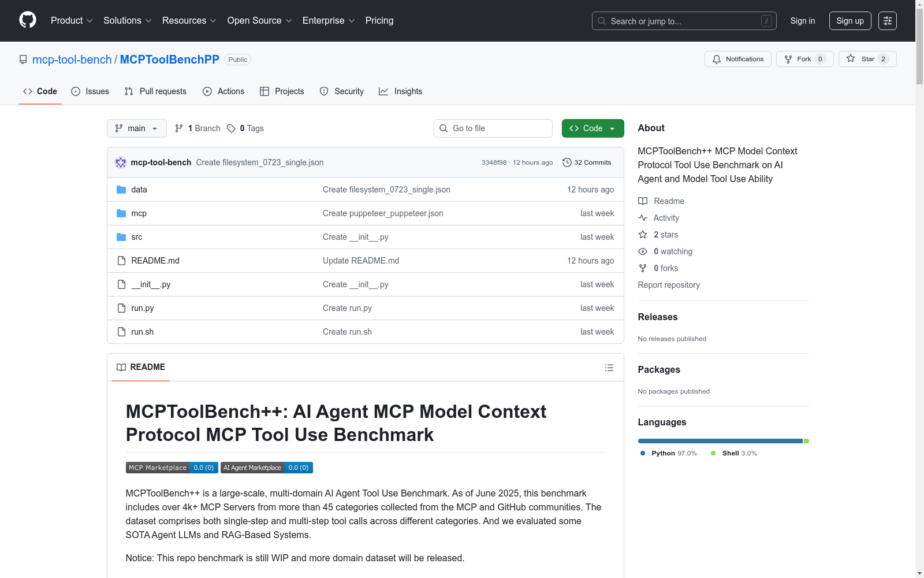924x578 pixels.
Task: Switch to the Security tab
Action: (342, 91)
